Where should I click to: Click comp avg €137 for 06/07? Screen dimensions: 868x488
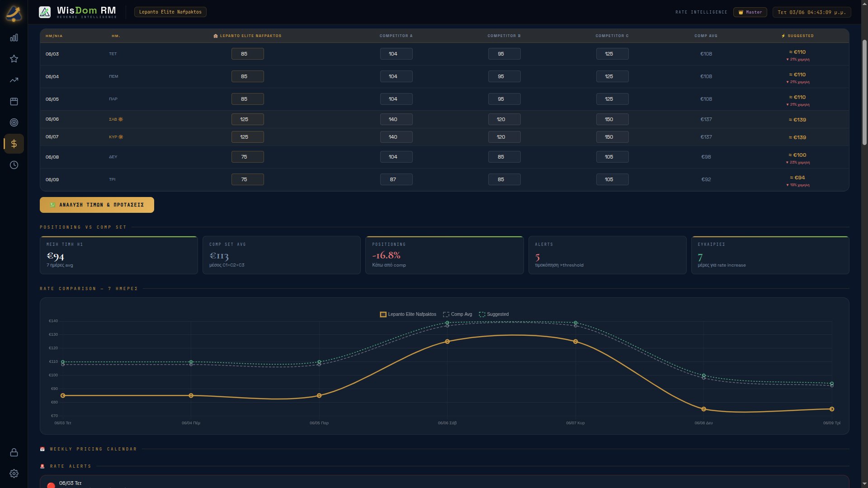[706, 137]
